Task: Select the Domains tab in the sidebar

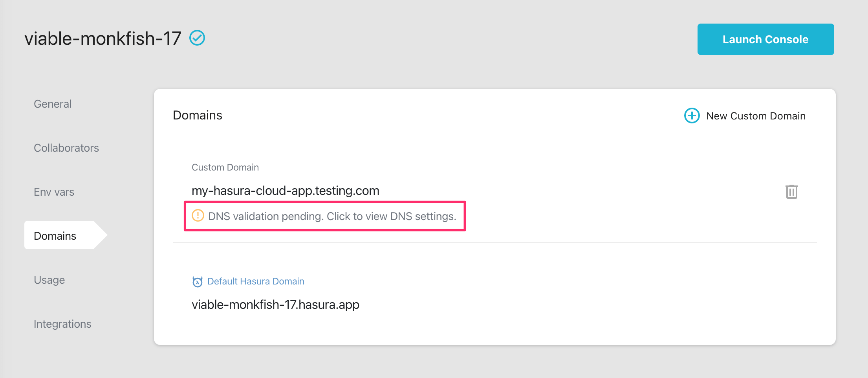Action: click(55, 235)
